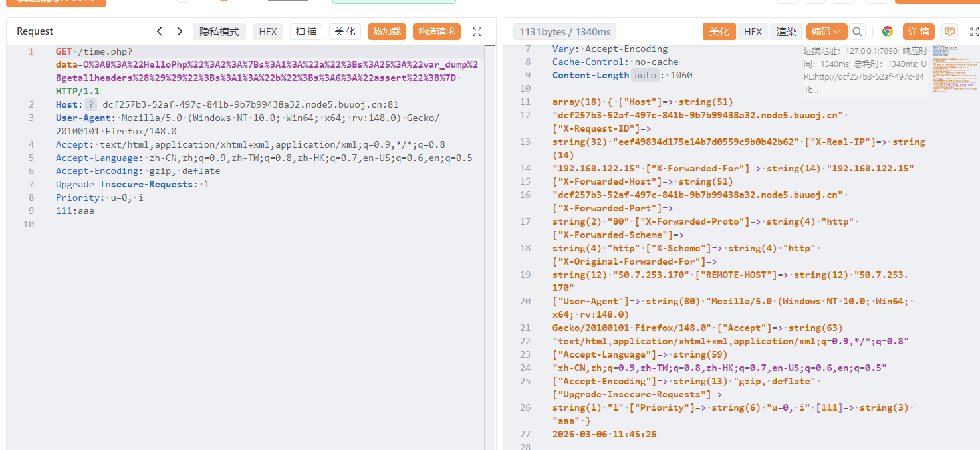Click the 热加载 button
980x450 pixels.
pos(386,31)
